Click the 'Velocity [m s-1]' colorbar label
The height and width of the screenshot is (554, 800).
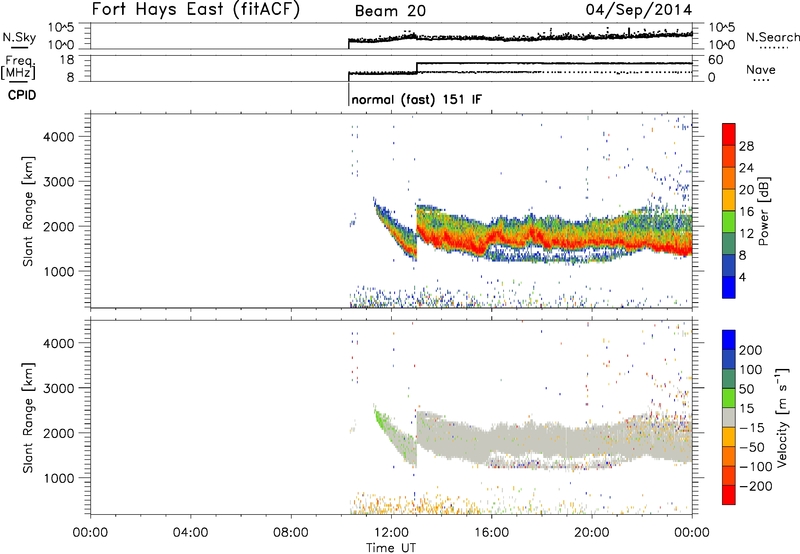tap(783, 417)
